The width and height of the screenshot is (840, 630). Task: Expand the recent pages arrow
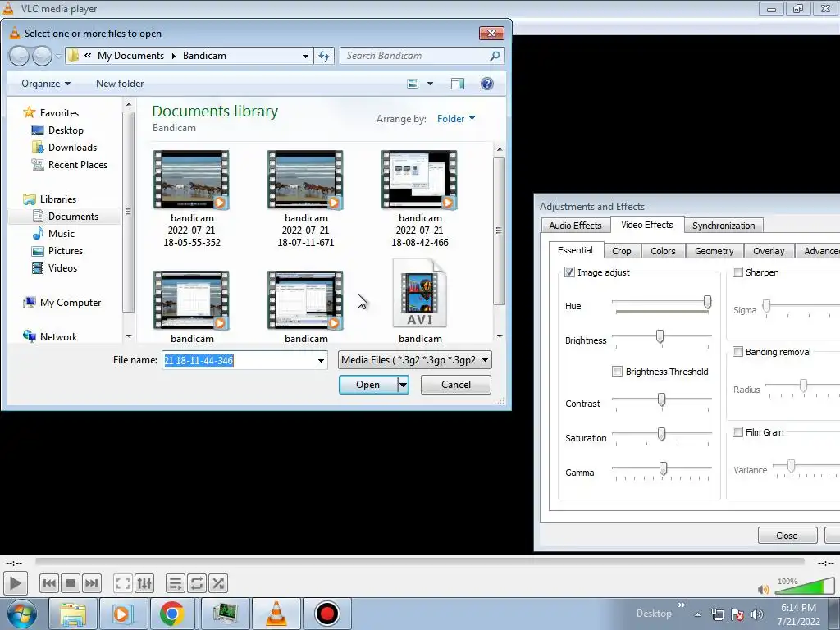[58, 57]
